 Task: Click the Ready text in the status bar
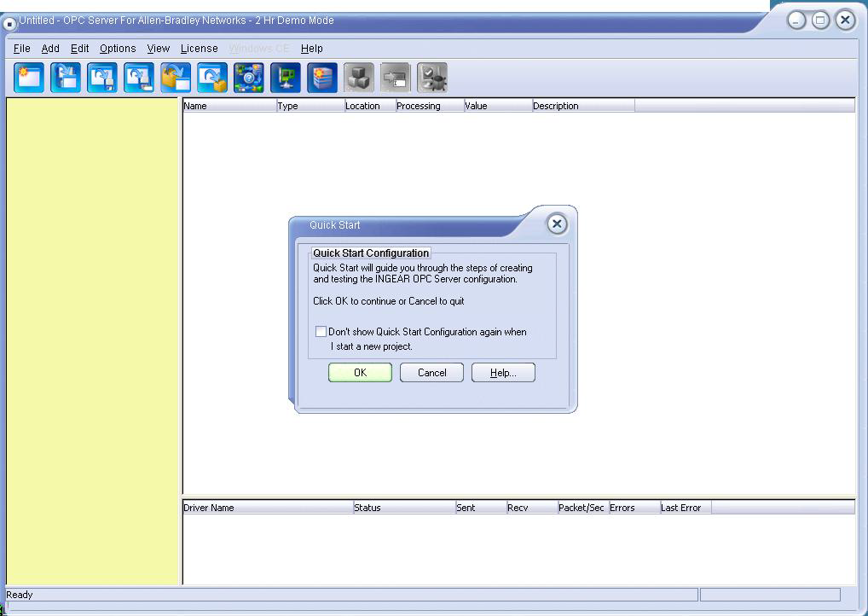click(x=20, y=595)
